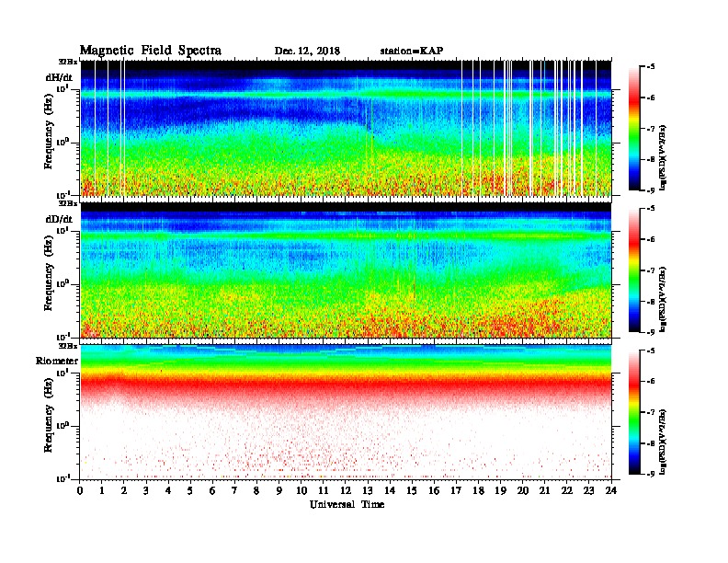Click the '32Hz' label atop the dH/dt panel

68,62
